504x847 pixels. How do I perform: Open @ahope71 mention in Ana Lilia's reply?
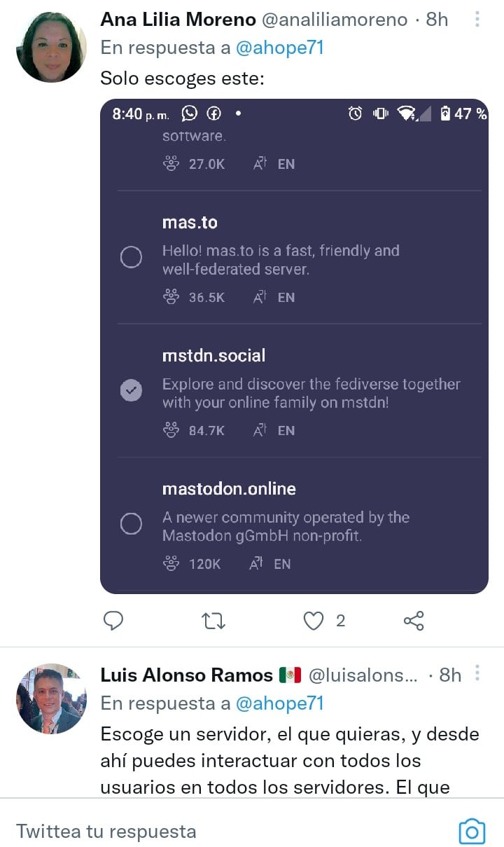[x=280, y=48]
